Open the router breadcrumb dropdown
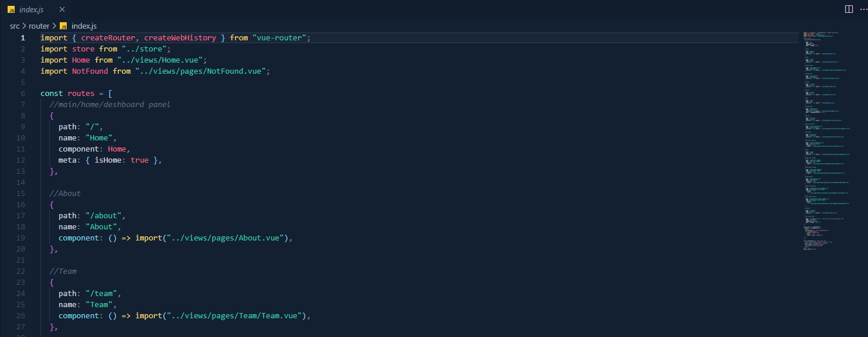 [x=39, y=26]
